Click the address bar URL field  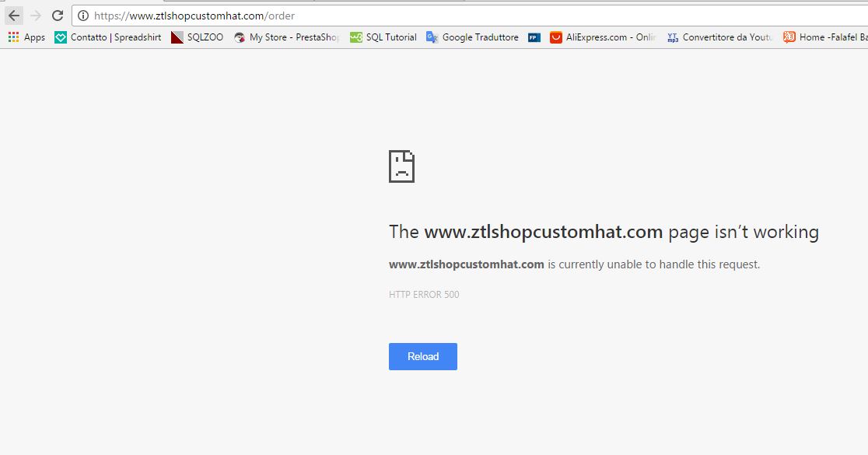click(470, 16)
